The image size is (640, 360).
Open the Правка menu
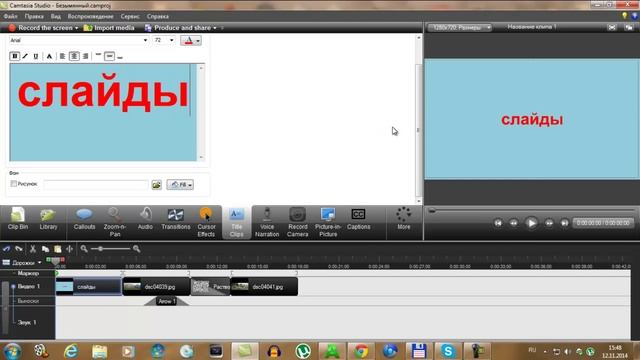tap(34, 16)
